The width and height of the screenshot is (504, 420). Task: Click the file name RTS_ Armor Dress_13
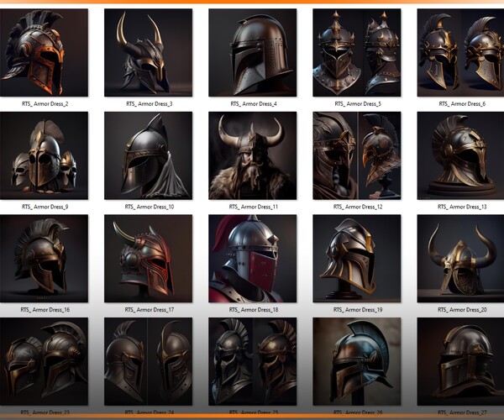[462, 207]
